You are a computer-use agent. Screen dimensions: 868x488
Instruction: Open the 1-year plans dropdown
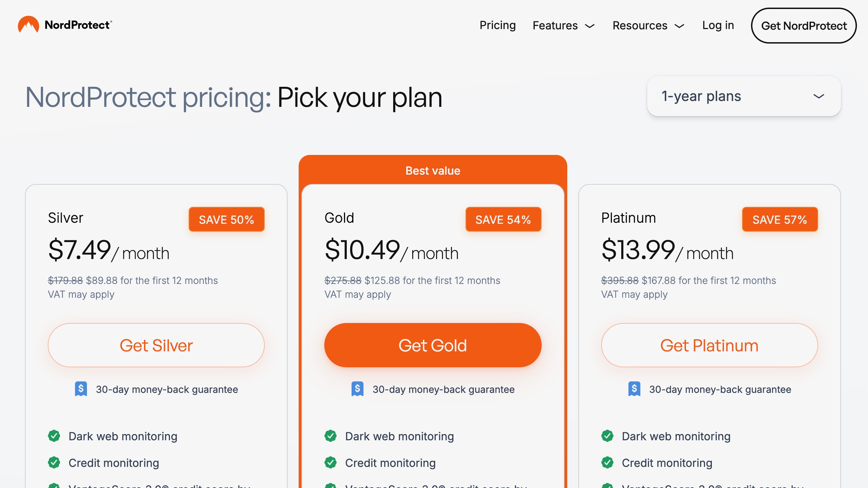coord(744,96)
